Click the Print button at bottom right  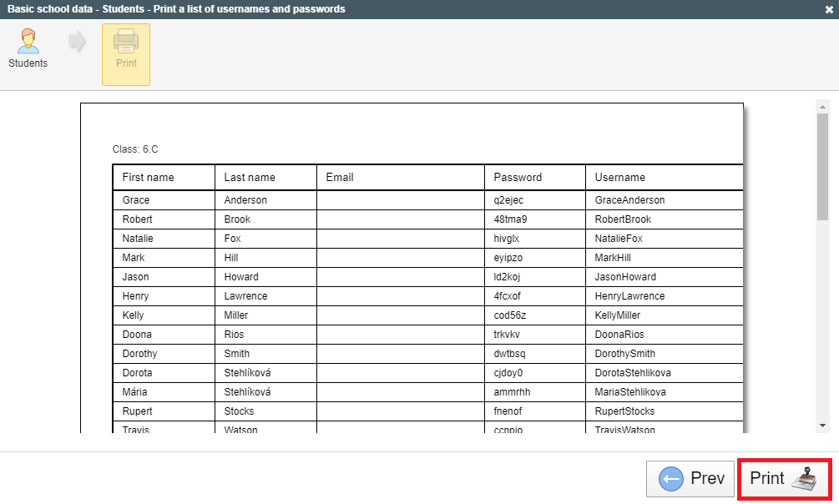(784, 479)
